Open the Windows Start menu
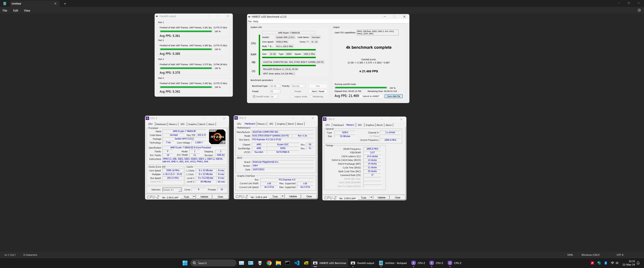The image size is (644, 268). [185, 263]
